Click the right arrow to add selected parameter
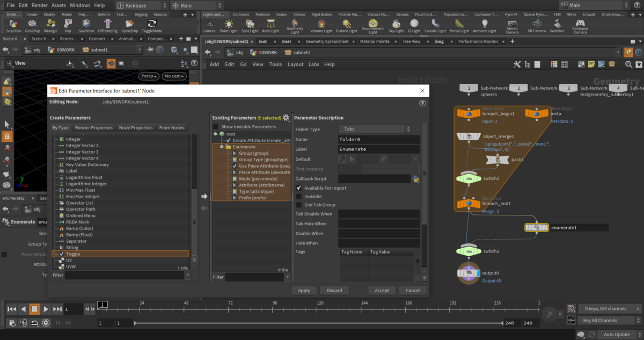This screenshot has width=644, height=340. (x=204, y=197)
